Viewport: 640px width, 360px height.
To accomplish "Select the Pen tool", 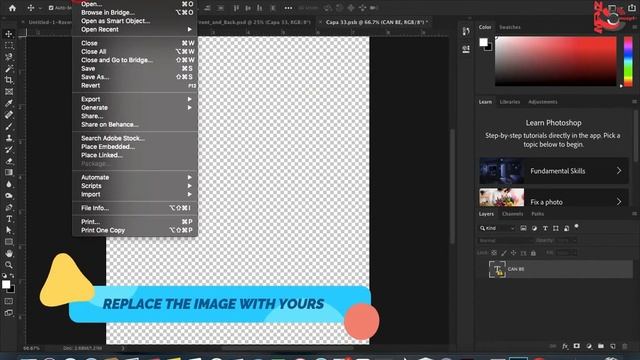I will (9, 207).
